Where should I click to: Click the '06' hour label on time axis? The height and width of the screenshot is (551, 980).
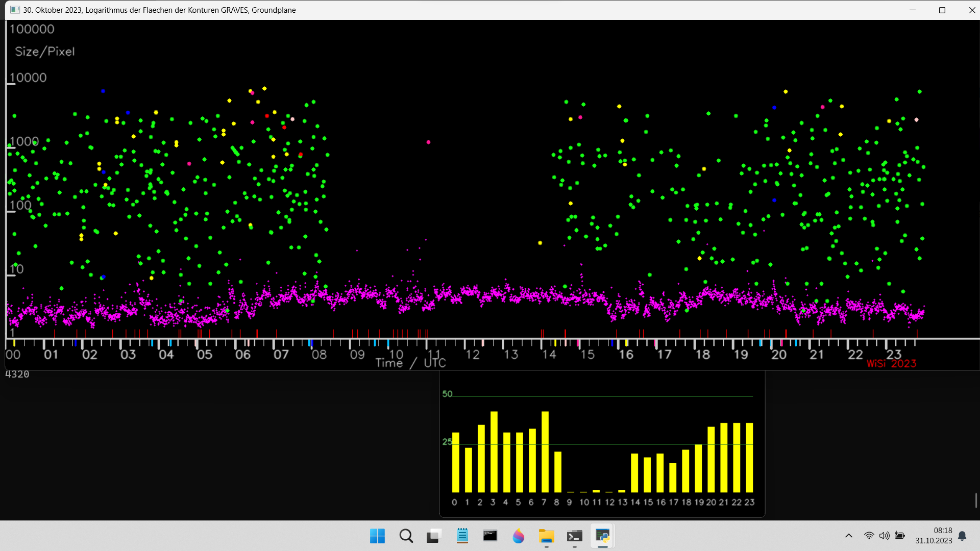pos(243,355)
